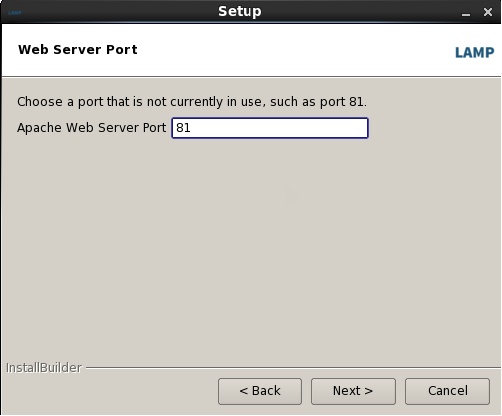Image resolution: width=502 pixels, height=416 pixels.
Task: Click the Setup title bar text
Action: pyautogui.click(x=240, y=12)
